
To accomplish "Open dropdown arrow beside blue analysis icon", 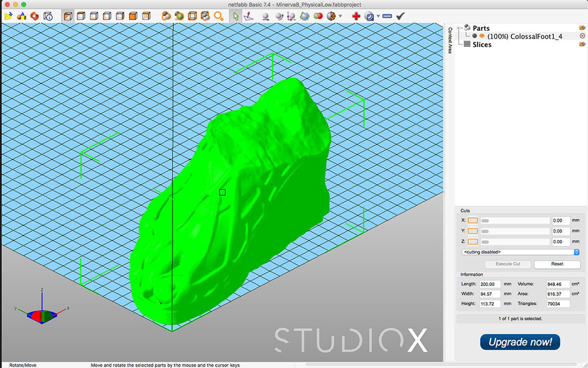I will [x=378, y=17].
